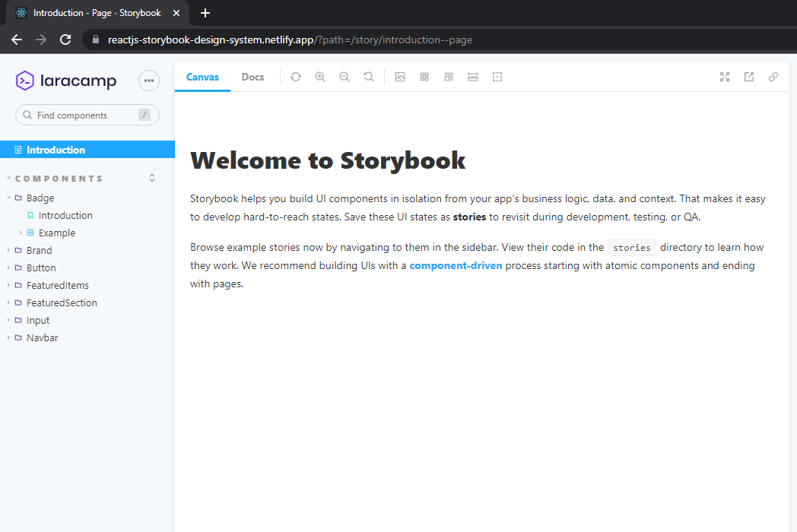
Task: Select the Introduction - Page browser tab
Action: [x=97, y=13]
